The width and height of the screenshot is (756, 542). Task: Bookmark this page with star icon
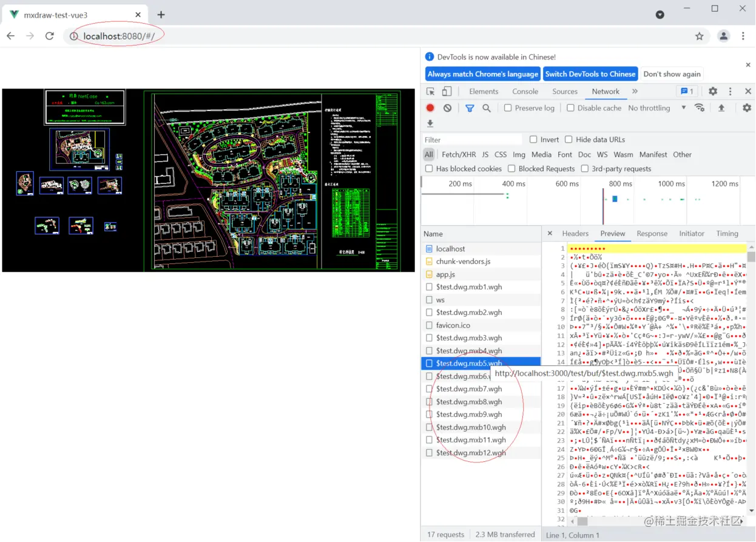click(x=700, y=36)
